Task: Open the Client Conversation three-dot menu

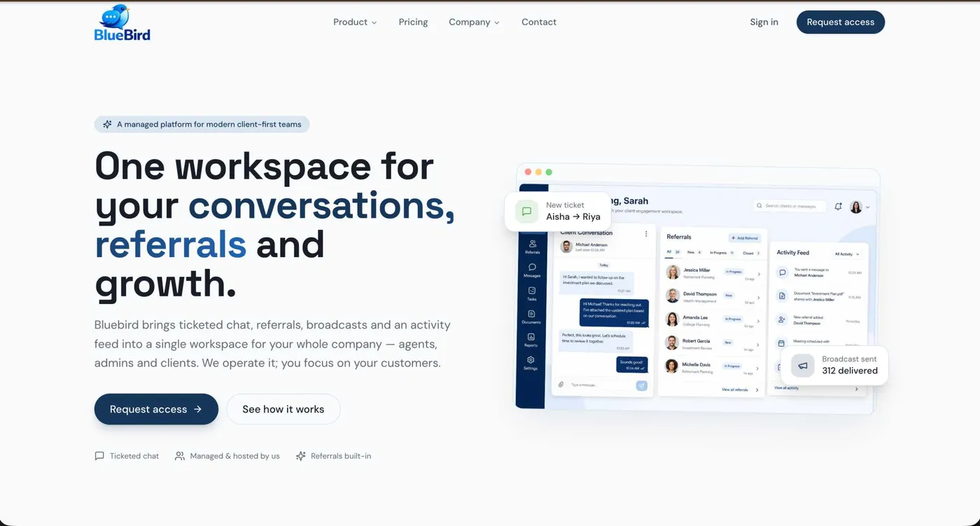Action: coord(646,234)
